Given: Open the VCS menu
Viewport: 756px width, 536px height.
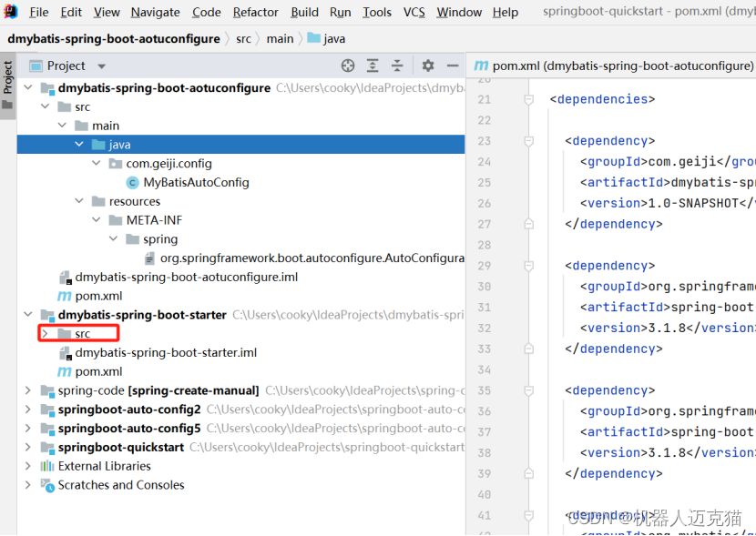Looking at the screenshot, I should (414, 12).
